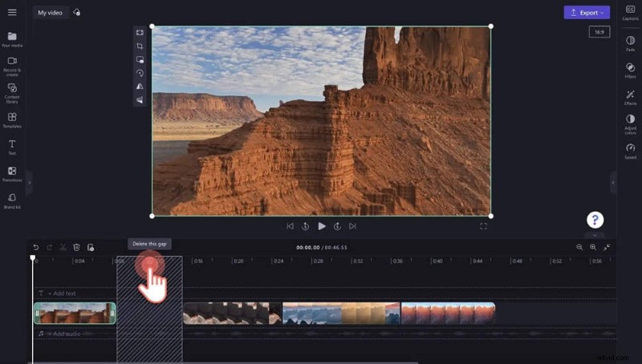Select the Rotate tool beside preview
This screenshot has width=642, height=364.
coord(140,73)
